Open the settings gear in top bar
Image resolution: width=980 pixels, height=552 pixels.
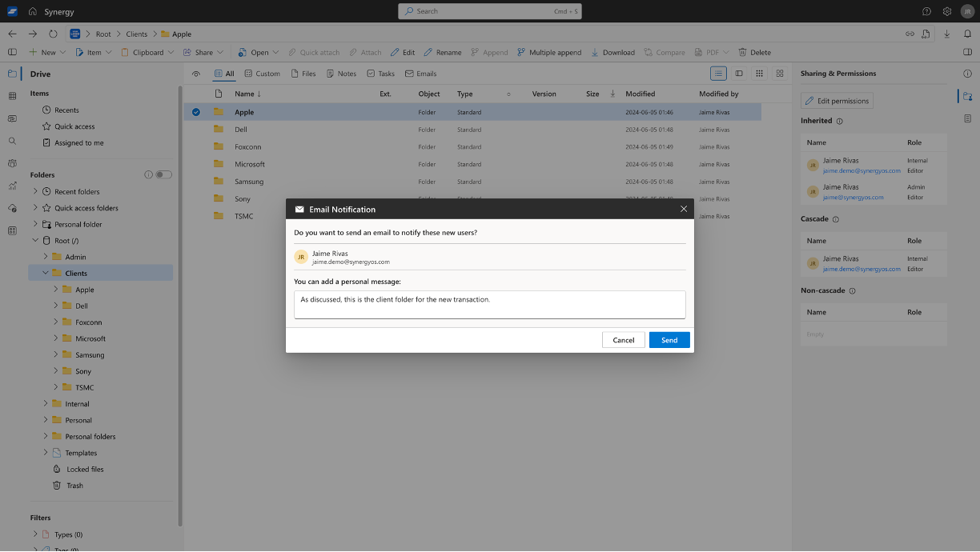[947, 11]
